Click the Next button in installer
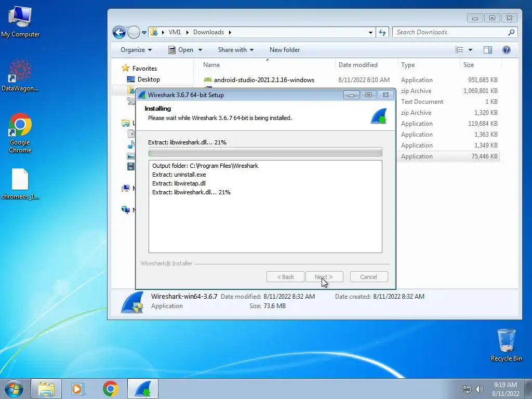 [324, 277]
